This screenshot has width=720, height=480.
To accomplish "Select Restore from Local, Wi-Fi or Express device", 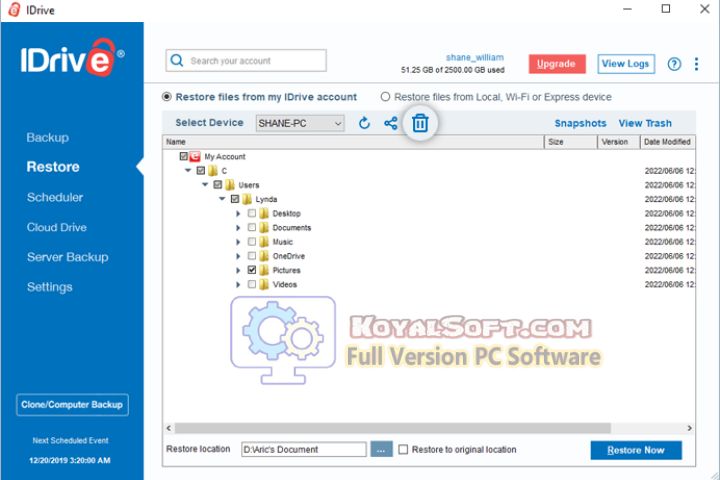I will 385,97.
